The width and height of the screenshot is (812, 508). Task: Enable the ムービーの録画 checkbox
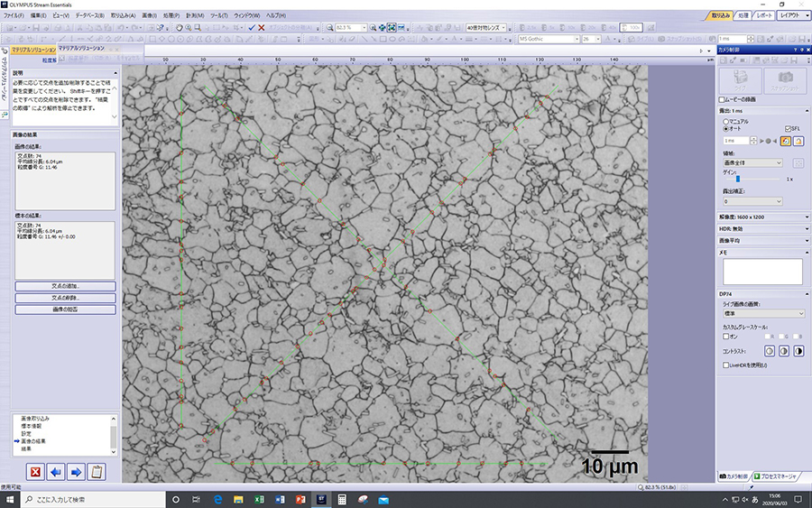pyautogui.click(x=722, y=99)
